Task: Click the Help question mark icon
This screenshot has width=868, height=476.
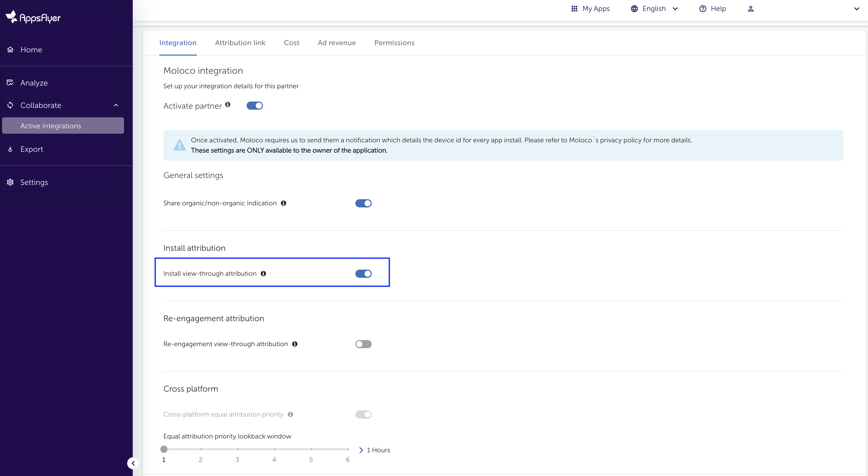Action: point(703,9)
